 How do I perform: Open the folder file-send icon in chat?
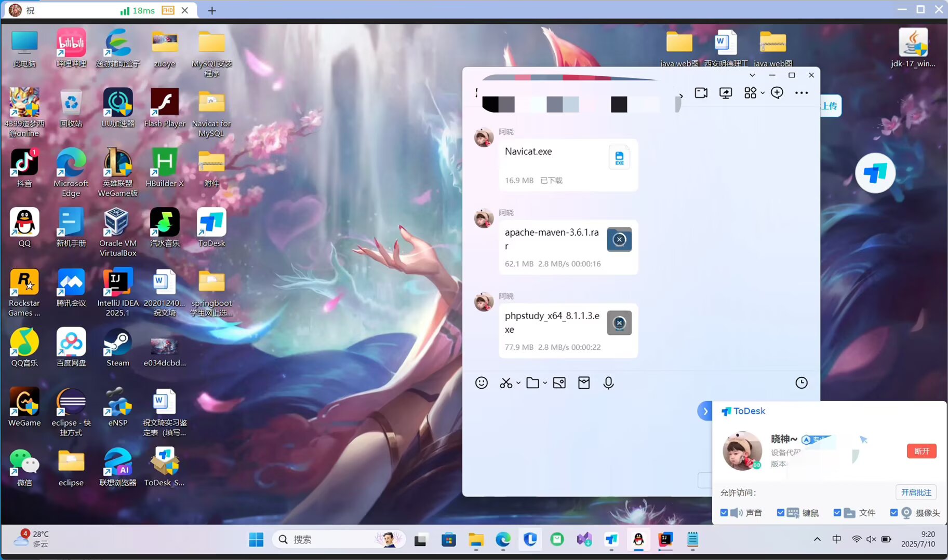(x=532, y=383)
